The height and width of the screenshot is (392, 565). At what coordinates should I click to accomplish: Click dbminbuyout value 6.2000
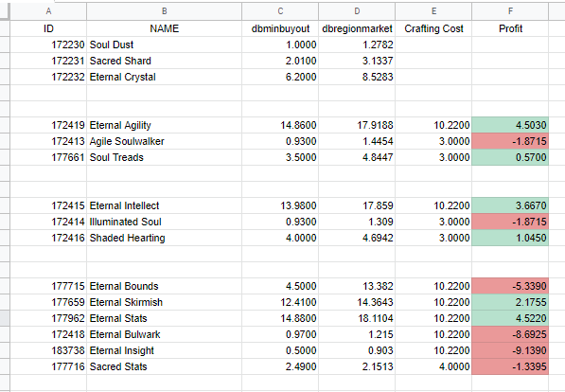(x=280, y=77)
